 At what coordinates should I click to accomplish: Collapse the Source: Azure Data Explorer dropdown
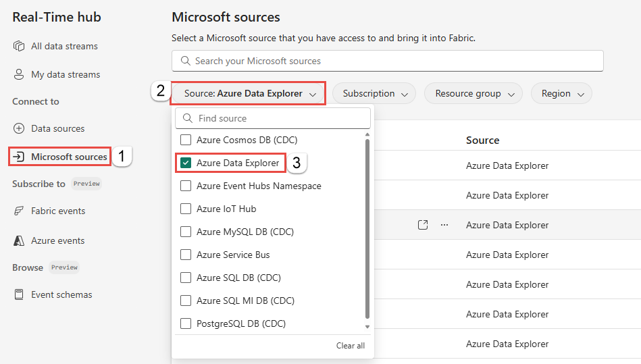(249, 94)
